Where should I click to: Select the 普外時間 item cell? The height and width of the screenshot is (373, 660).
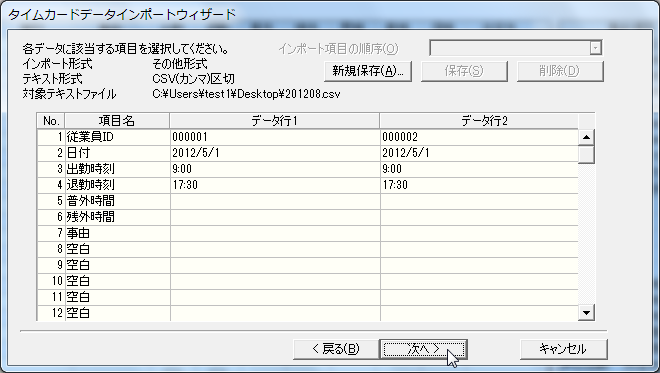click(117, 201)
